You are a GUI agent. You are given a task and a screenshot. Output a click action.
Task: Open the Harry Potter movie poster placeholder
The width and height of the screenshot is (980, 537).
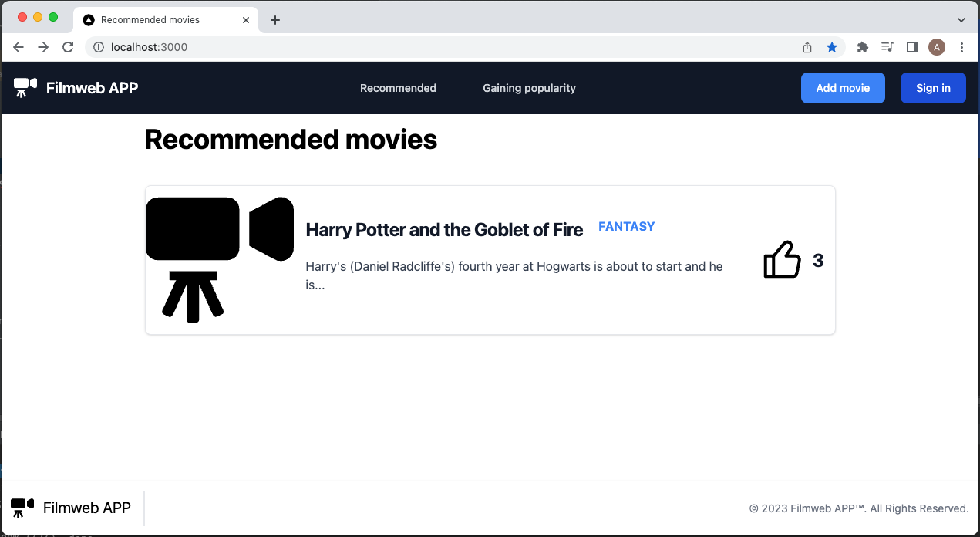click(x=220, y=260)
